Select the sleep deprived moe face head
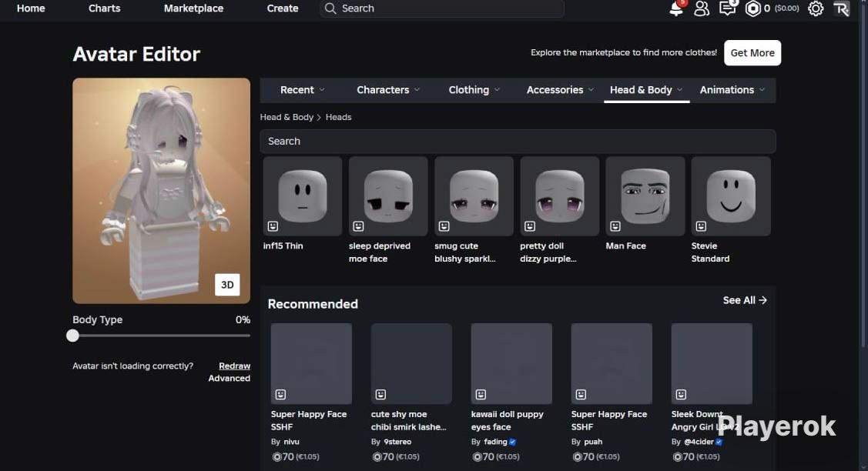868x471 pixels. click(388, 196)
